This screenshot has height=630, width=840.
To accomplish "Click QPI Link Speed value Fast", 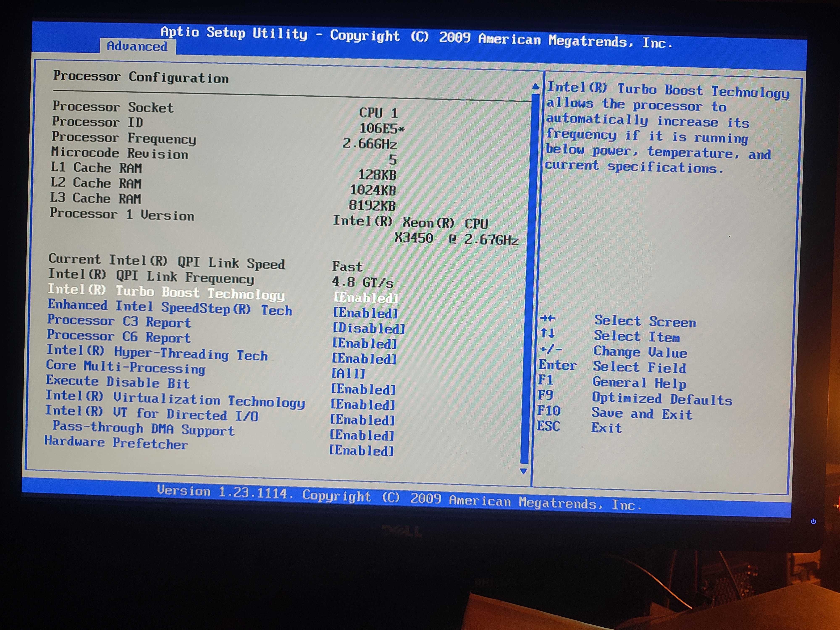I will point(347,266).
